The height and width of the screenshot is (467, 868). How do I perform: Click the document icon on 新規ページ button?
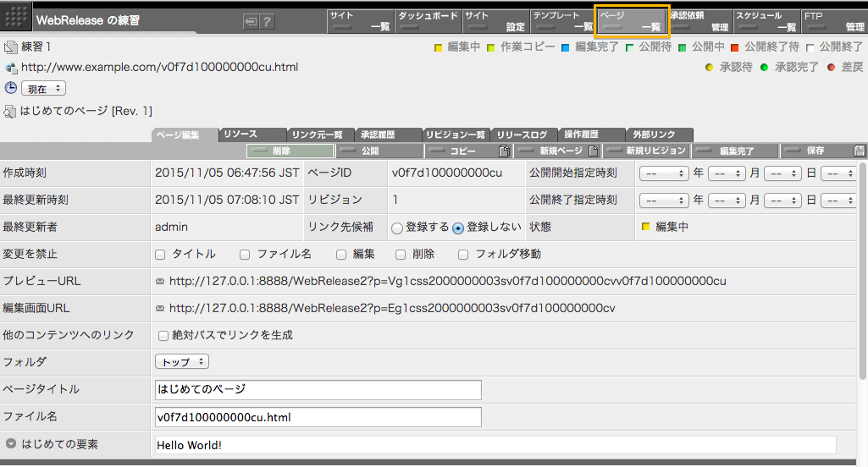click(x=593, y=151)
